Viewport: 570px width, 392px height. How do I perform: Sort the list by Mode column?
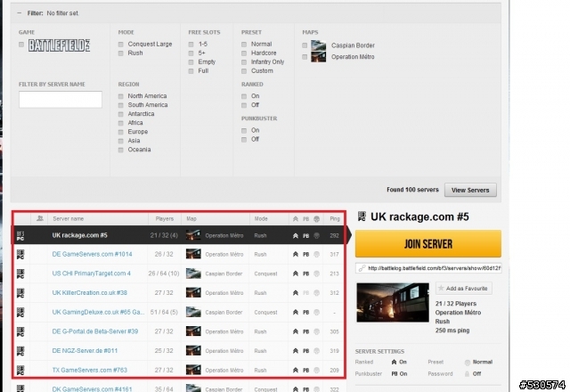(261, 218)
